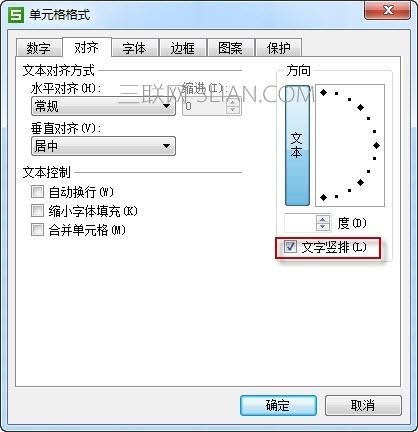Click the upper-right diamond marker on dial

(x=361, y=107)
